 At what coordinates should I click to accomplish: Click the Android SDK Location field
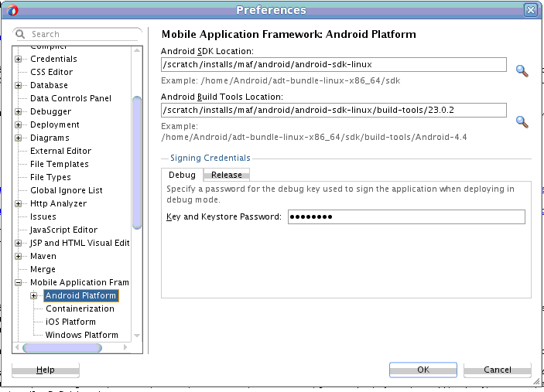coord(334,64)
